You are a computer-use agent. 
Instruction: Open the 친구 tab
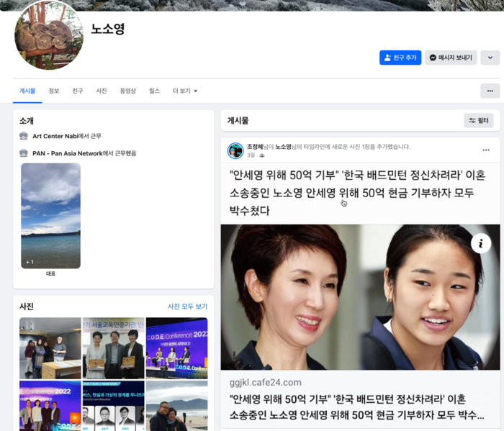click(x=78, y=91)
